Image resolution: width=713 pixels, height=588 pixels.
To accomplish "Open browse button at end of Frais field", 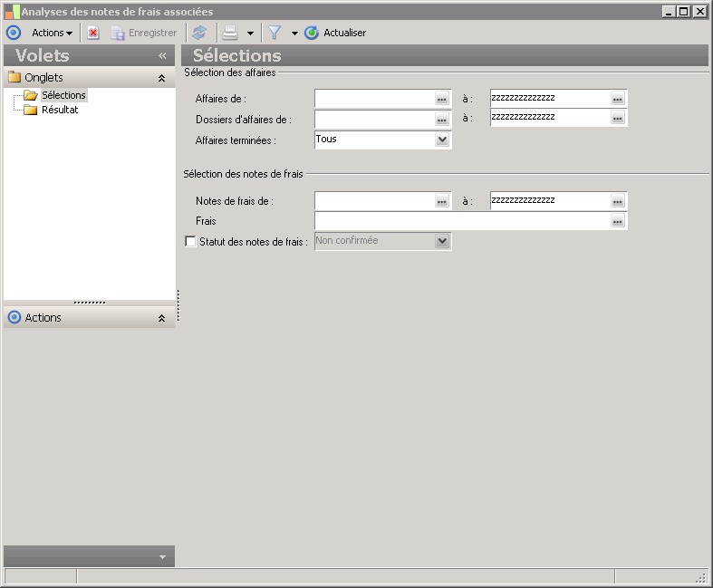I will (x=618, y=222).
